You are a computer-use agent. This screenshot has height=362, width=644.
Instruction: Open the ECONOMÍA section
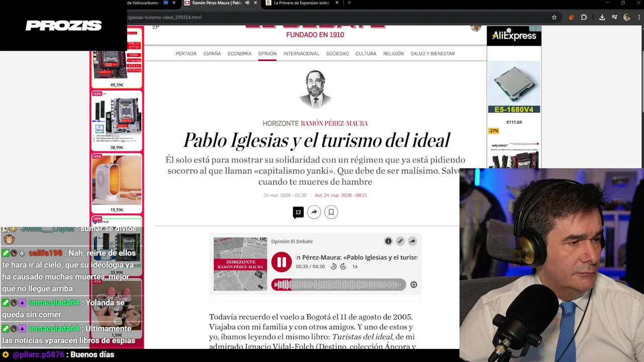[x=239, y=54]
